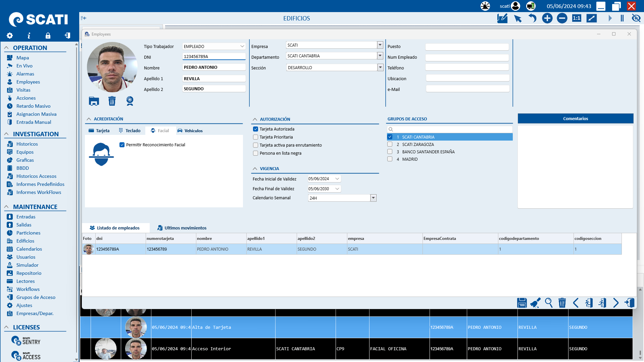Collapse the AUTORIZACIÓN section
This screenshot has height=362, width=644.
coord(255,119)
